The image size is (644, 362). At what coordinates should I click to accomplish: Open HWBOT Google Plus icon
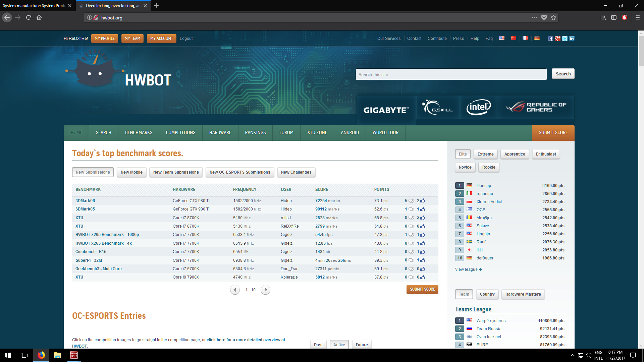557,39
